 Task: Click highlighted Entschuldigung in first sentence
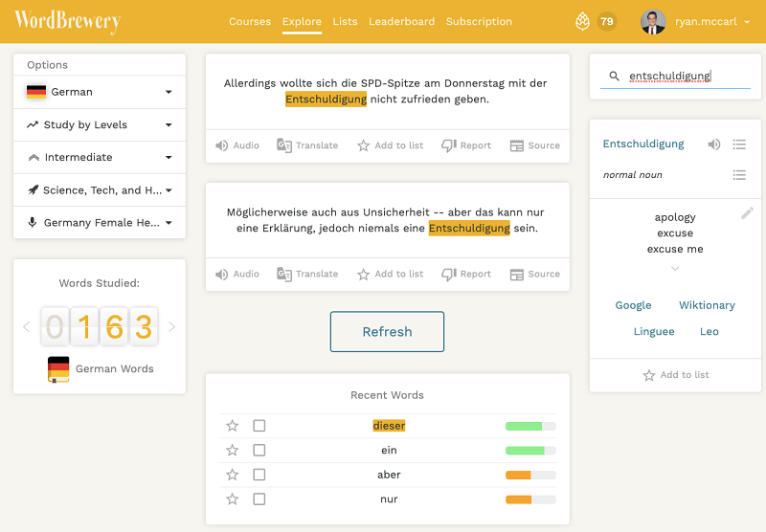click(326, 100)
